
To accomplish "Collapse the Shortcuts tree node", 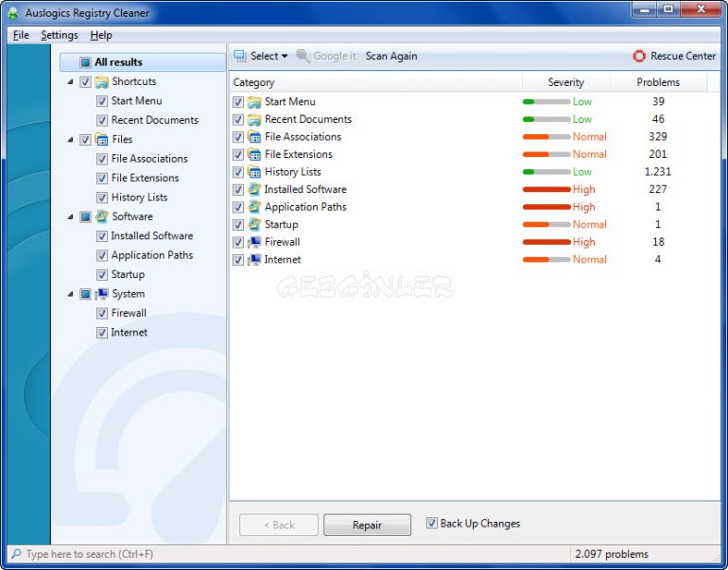I will 71,82.
